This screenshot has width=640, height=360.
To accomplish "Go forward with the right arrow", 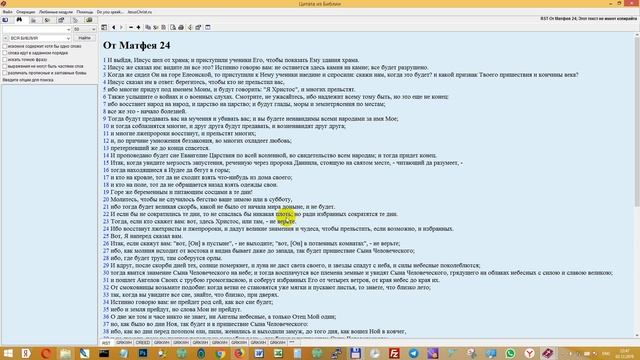I will [x=121, y=27].
